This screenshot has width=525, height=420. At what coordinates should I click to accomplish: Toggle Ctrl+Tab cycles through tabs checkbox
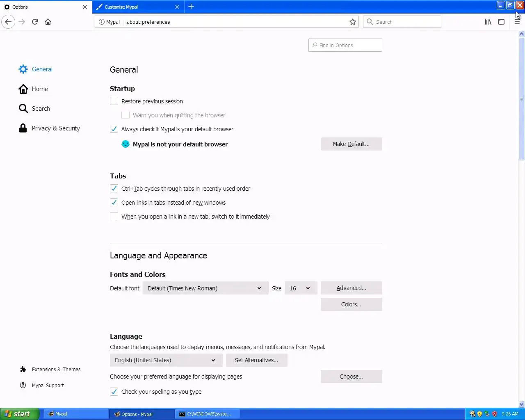point(114,188)
